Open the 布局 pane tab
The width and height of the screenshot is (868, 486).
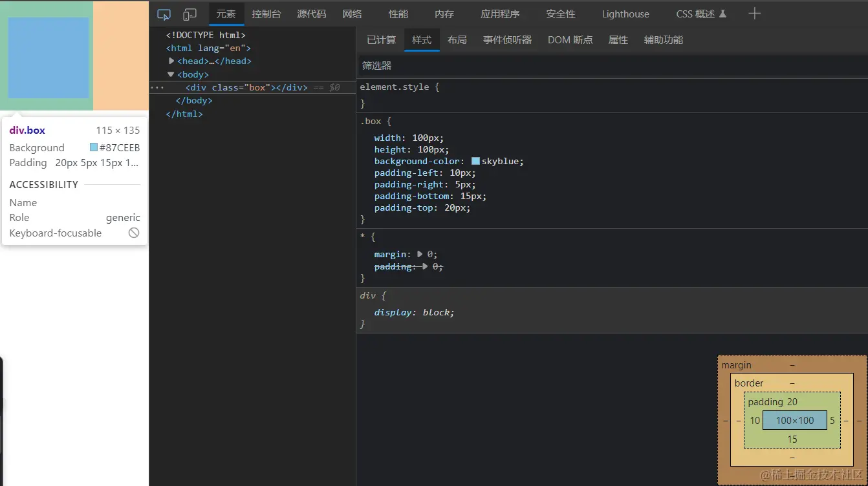pos(457,40)
